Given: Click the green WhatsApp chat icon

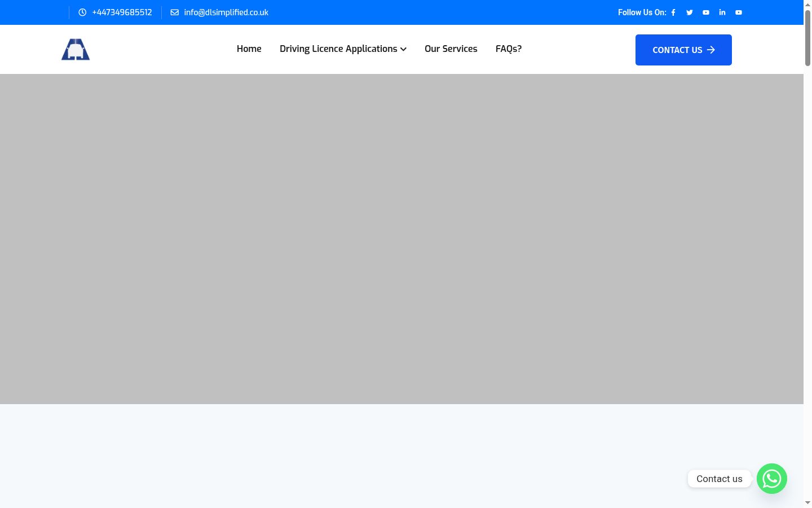Looking at the screenshot, I should click(772, 479).
